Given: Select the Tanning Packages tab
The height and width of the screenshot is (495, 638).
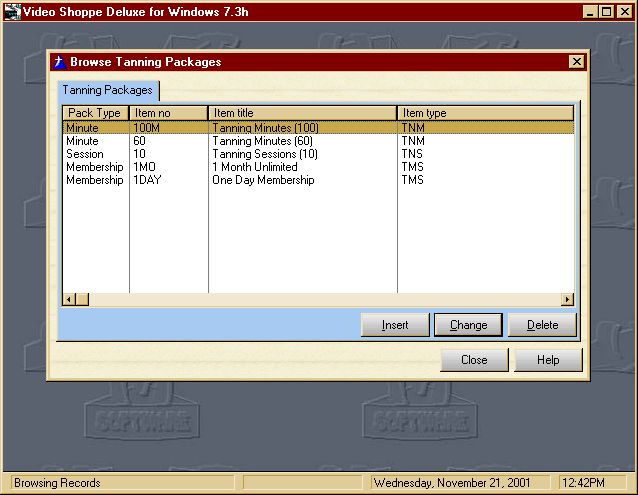Looking at the screenshot, I should pos(108,90).
